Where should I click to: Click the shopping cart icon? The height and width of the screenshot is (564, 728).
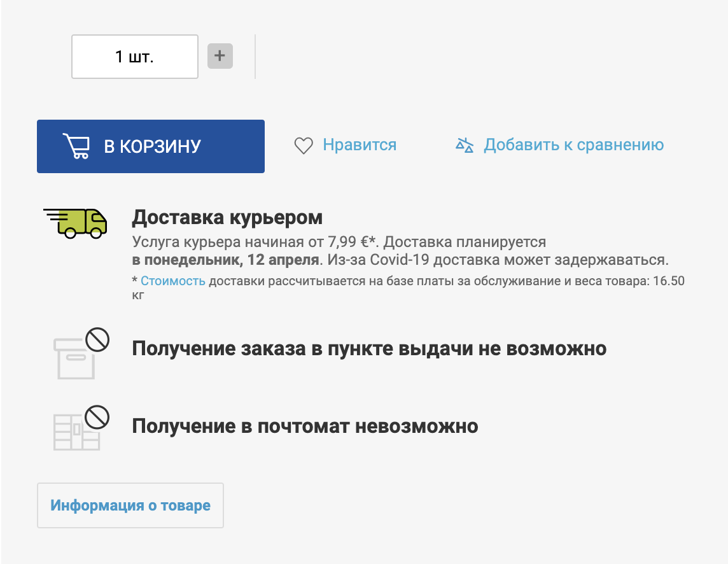pos(76,146)
